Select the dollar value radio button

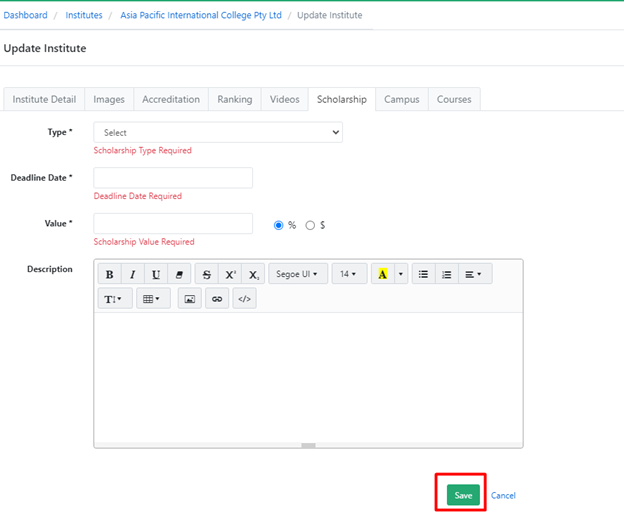click(x=310, y=225)
